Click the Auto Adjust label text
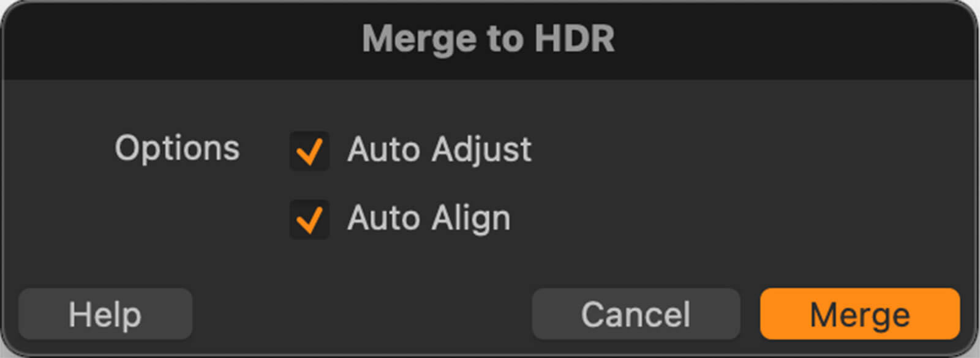980x358 pixels. 439,149
